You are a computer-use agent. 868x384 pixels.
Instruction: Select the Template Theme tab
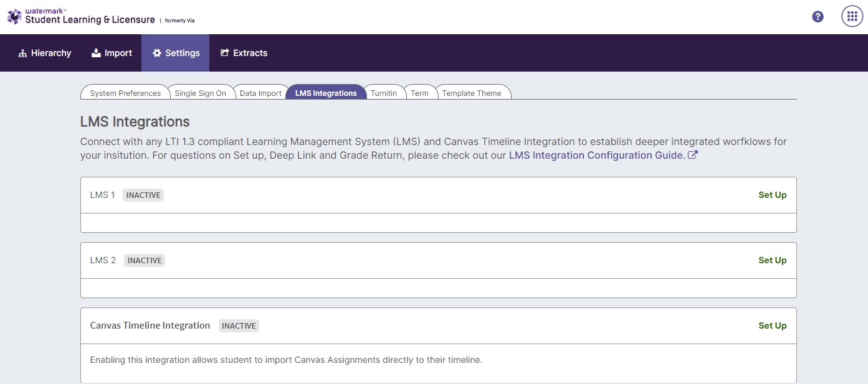(472, 93)
